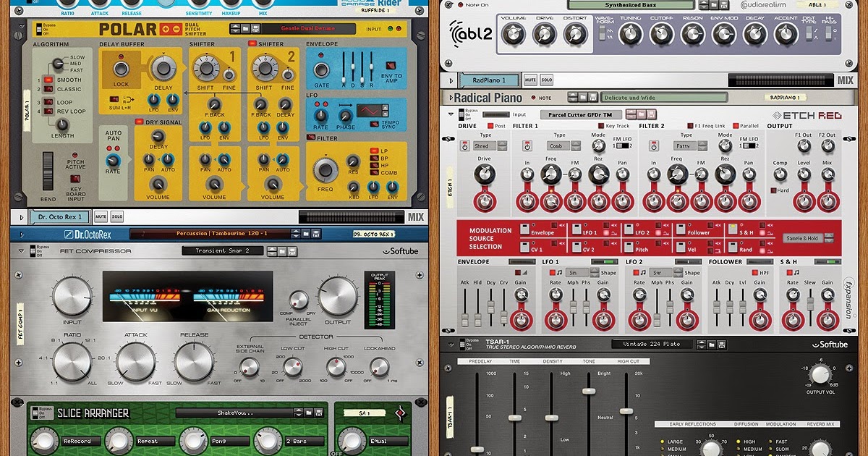Enable Polar CLASSIC algorithm

click(48, 89)
